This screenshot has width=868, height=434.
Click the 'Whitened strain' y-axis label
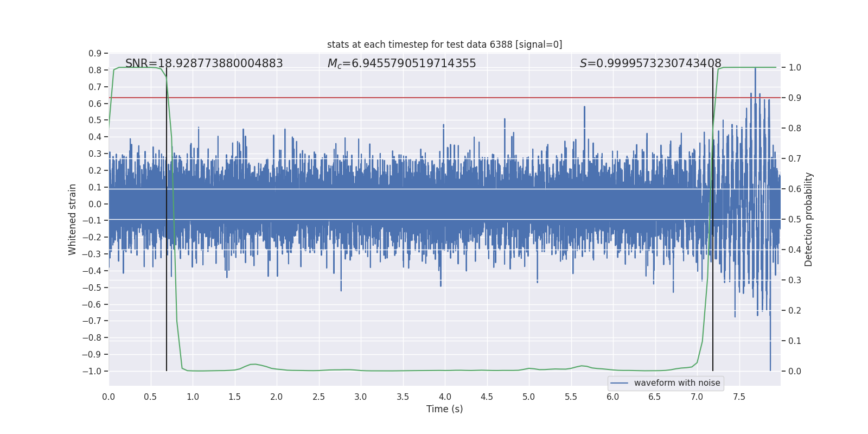(73, 219)
